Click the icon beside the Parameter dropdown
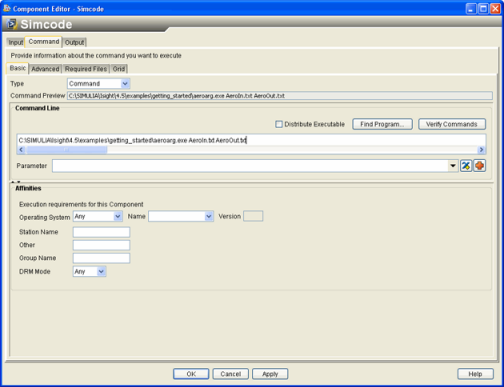Image resolution: width=504 pixels, height=387 pixels. (466, 166)
